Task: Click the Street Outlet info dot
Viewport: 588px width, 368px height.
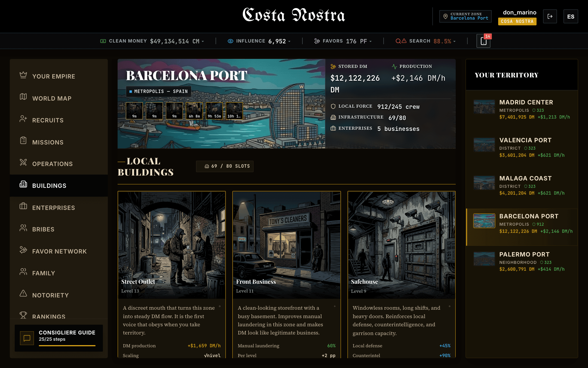Action: 220,306
